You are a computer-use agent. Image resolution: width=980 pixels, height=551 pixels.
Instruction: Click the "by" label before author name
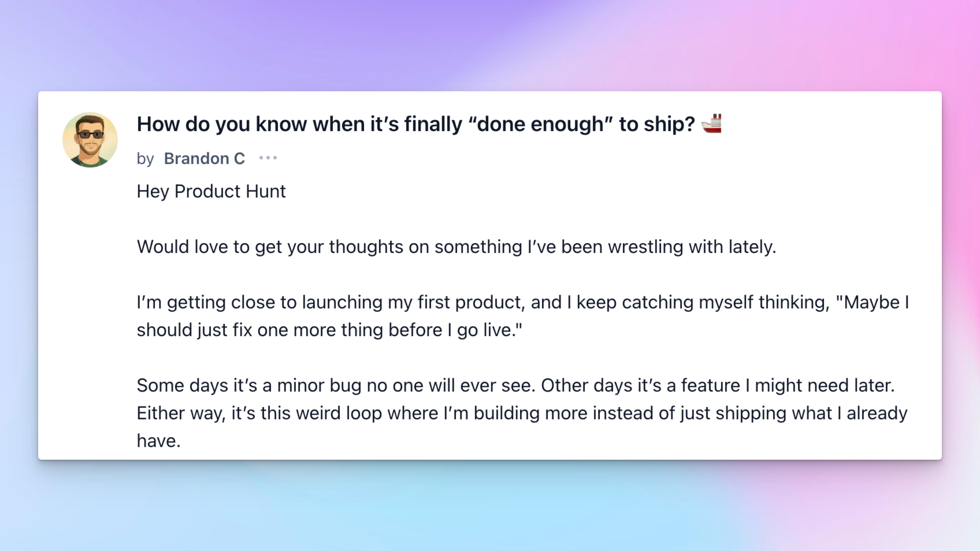[145, 159]
